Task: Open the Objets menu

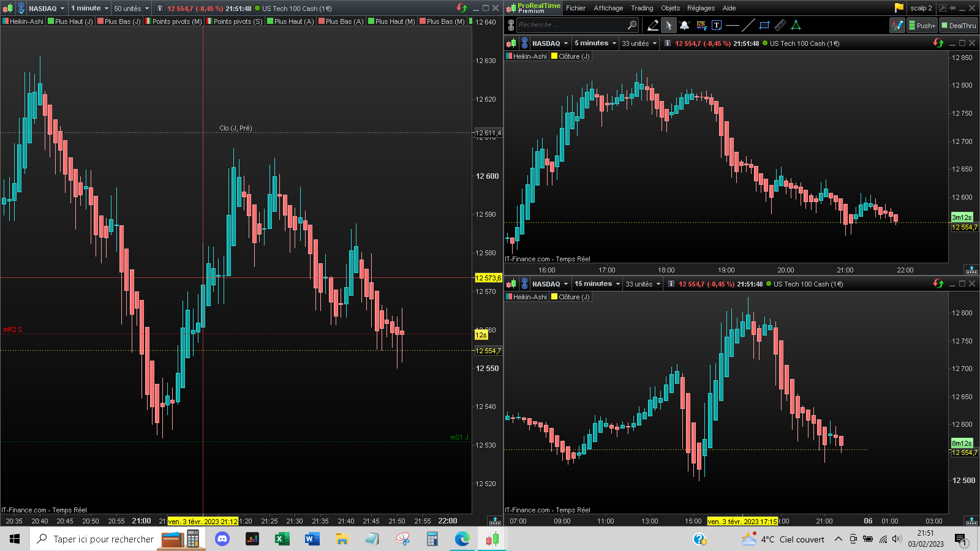Action: tap(670, 8)
